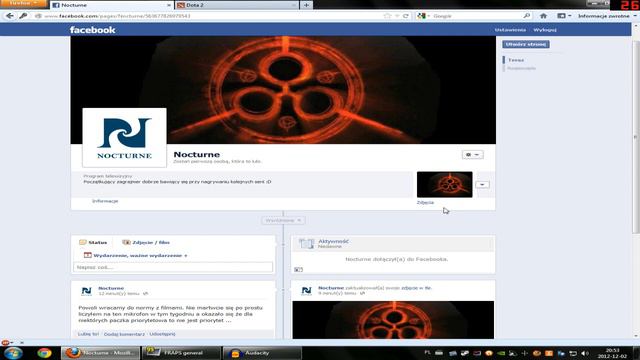This screenshot has width=640, height=360.
Task: Reload the page with the refresh icon
Action: (x=406, y=16)
